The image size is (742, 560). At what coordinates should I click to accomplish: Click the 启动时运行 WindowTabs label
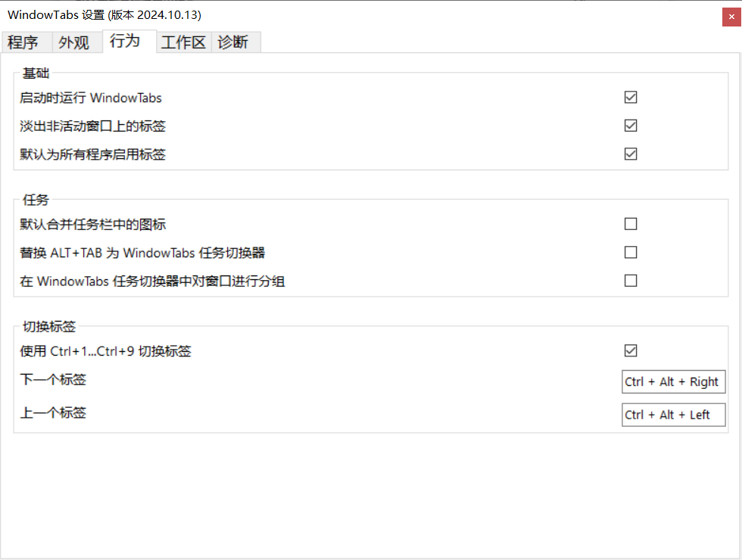[x=91, y=98]
